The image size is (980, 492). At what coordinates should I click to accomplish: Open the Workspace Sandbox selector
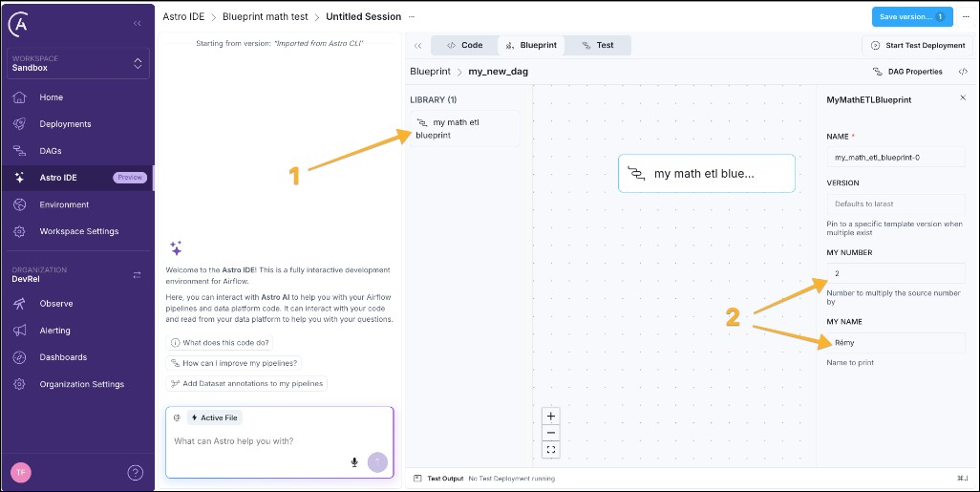click(76, 64)
